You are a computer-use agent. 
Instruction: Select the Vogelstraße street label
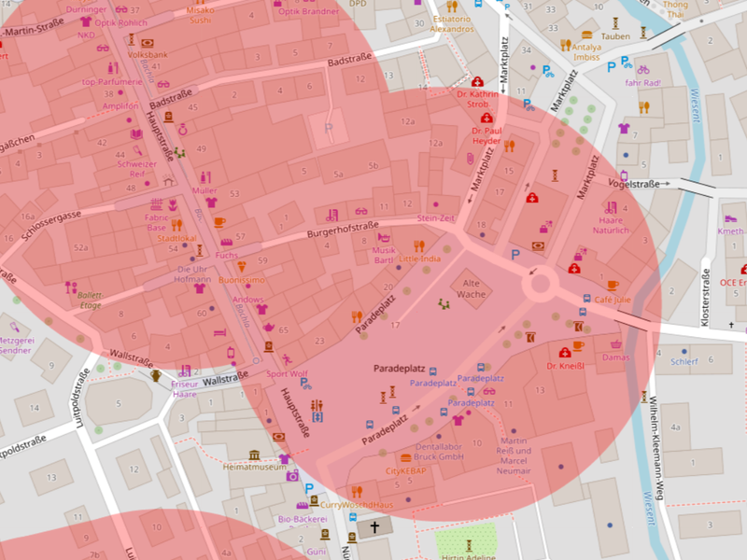click(634, 183)
